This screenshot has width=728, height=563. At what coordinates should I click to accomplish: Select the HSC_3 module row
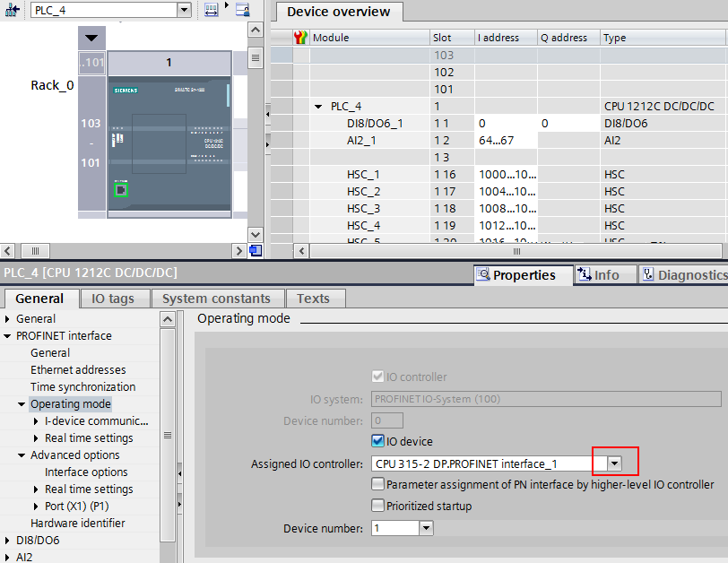point(498,208)
